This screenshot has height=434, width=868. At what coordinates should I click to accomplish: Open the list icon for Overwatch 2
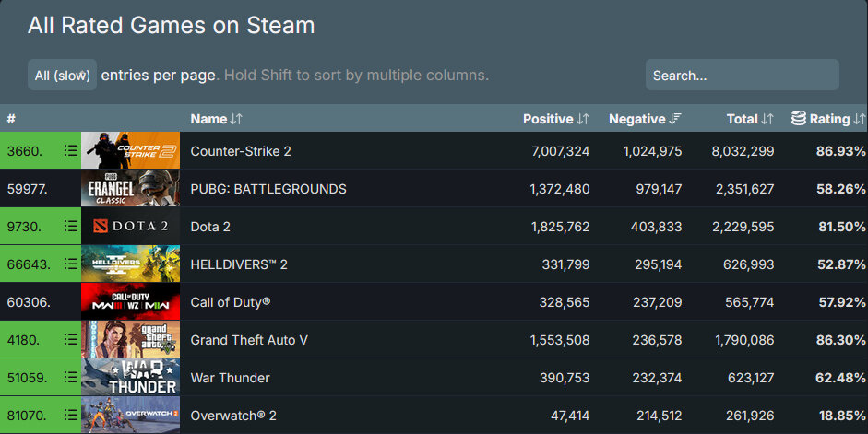[x=70, y=415]
